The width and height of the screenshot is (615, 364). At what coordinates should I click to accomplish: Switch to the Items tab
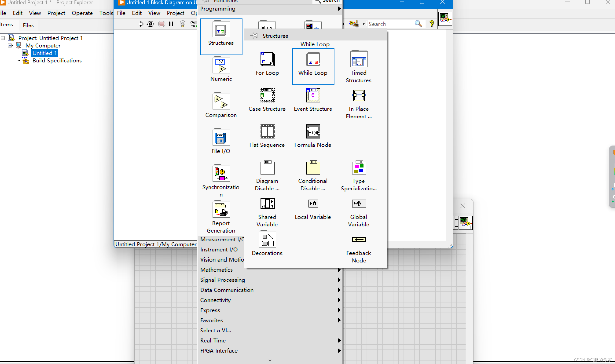click(6, 25)
